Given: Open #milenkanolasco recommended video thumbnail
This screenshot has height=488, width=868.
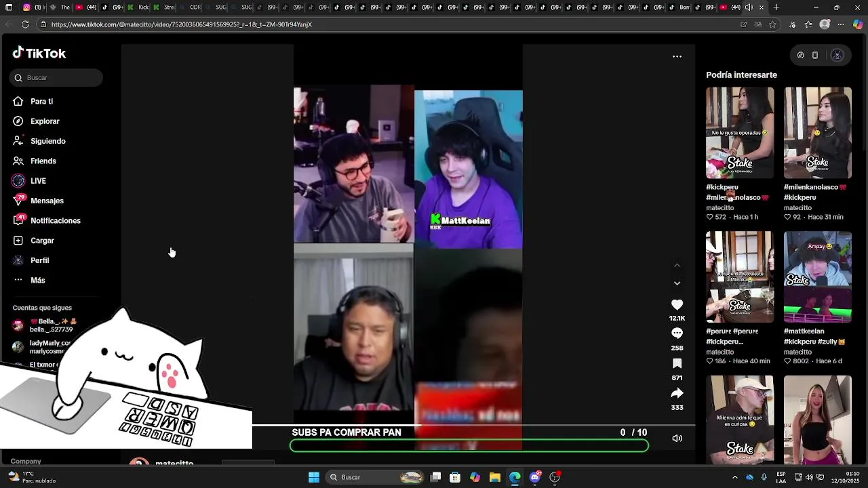Looking at the screenshot, I should click(x=818, y=133).
